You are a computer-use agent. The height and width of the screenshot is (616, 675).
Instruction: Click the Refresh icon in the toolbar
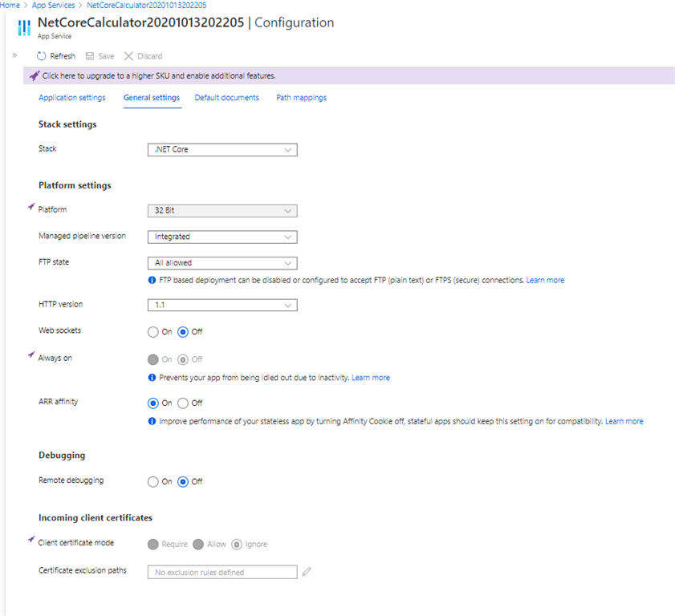(41, 56)
